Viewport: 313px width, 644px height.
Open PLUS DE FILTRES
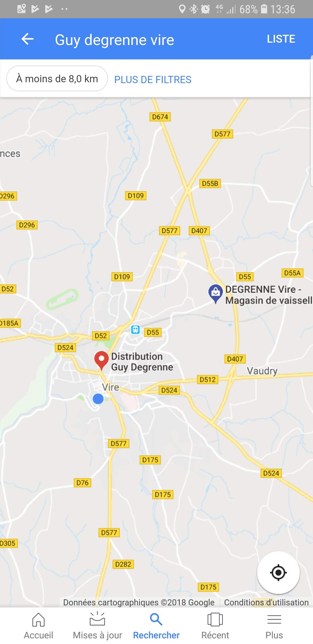[x=153, y=80]
